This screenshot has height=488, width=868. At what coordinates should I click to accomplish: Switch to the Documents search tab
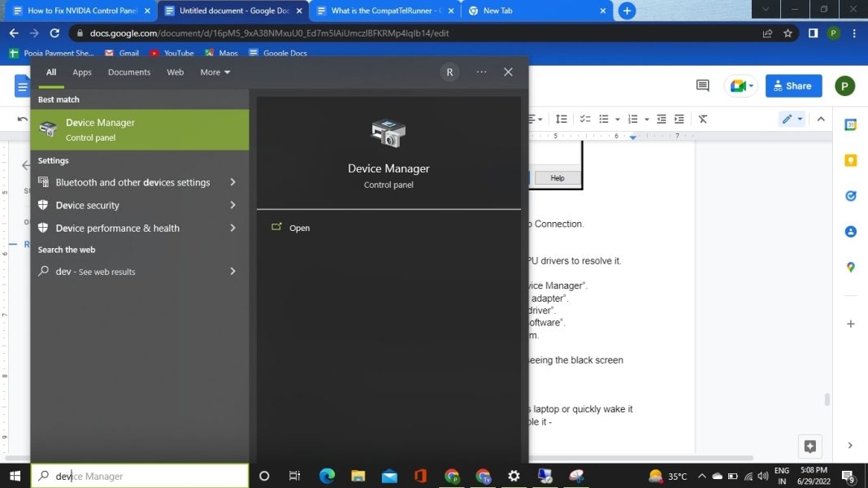pos(128,72)
